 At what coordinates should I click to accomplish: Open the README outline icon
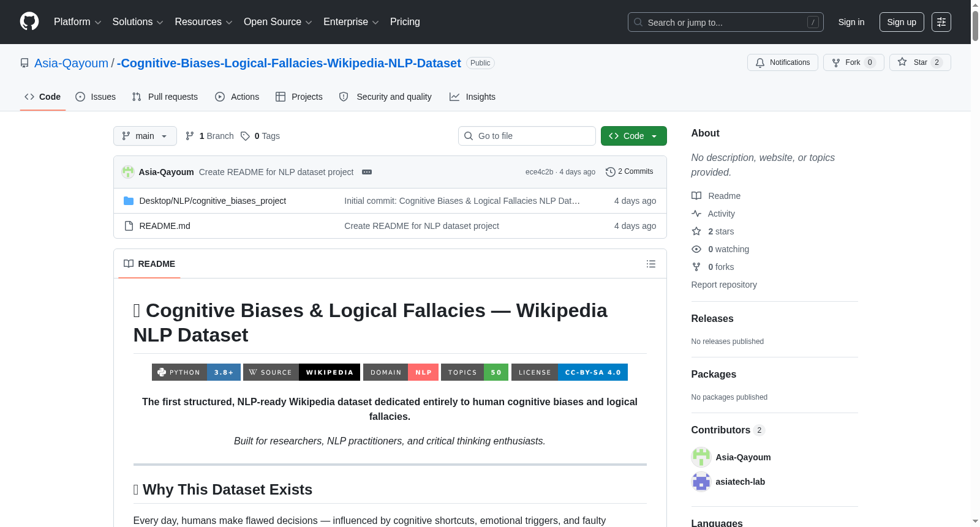[x=651, y=264]
